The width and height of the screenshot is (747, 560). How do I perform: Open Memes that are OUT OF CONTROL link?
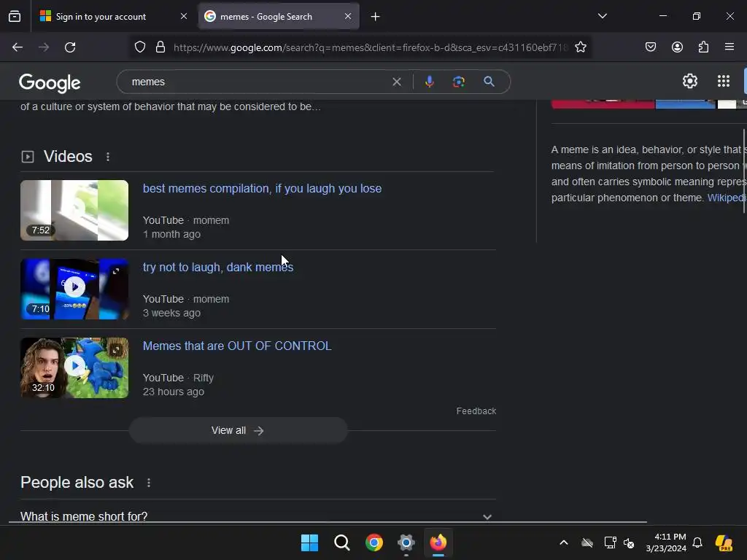coord(237,346)
